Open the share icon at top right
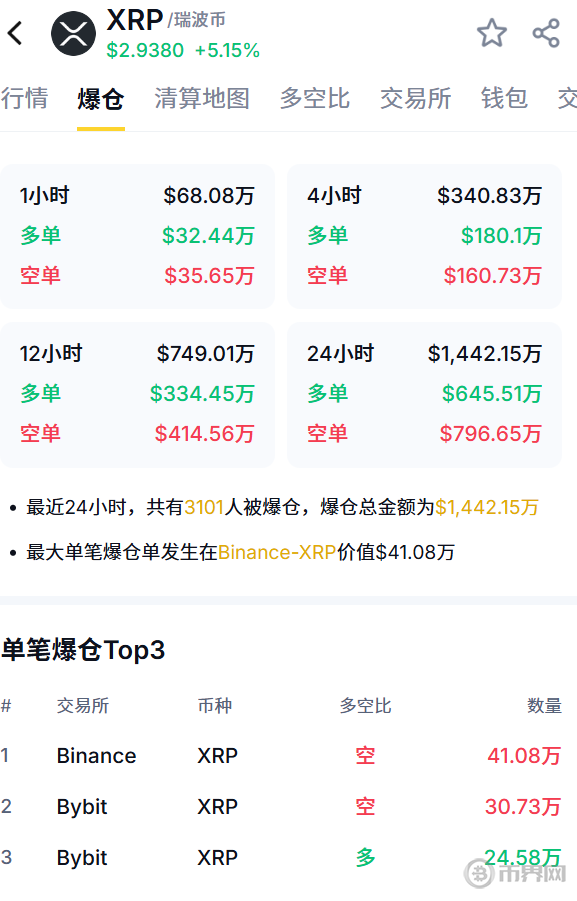 (546, 33)
